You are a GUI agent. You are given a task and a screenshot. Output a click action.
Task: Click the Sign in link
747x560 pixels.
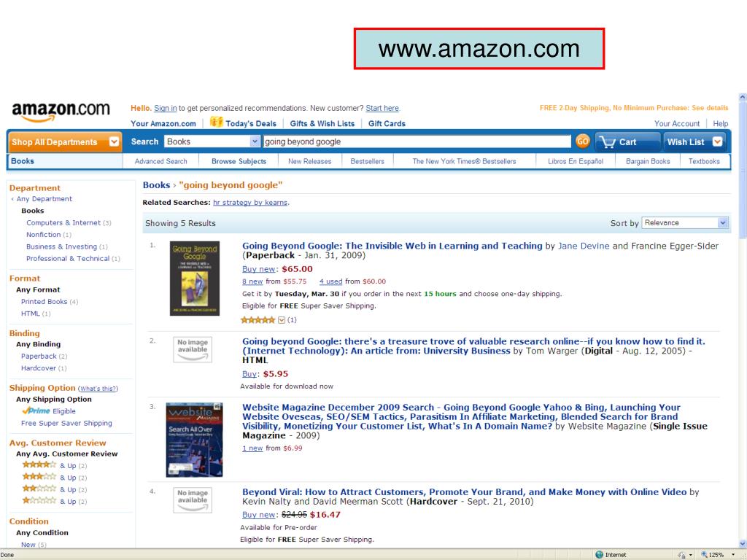[166, 108]
